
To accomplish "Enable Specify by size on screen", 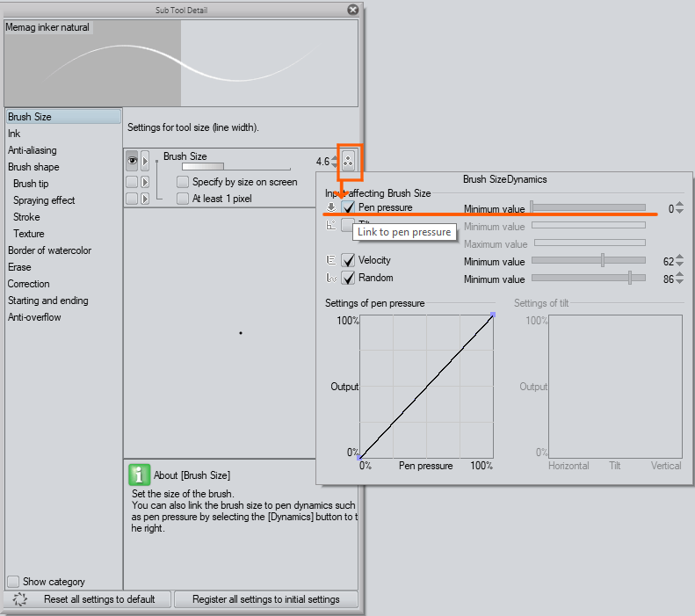I will 183,182.
